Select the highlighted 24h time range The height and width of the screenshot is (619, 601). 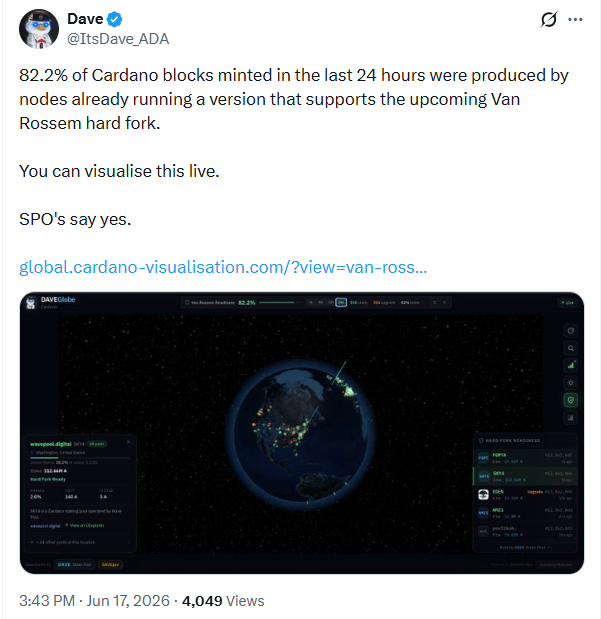[341, 302]
